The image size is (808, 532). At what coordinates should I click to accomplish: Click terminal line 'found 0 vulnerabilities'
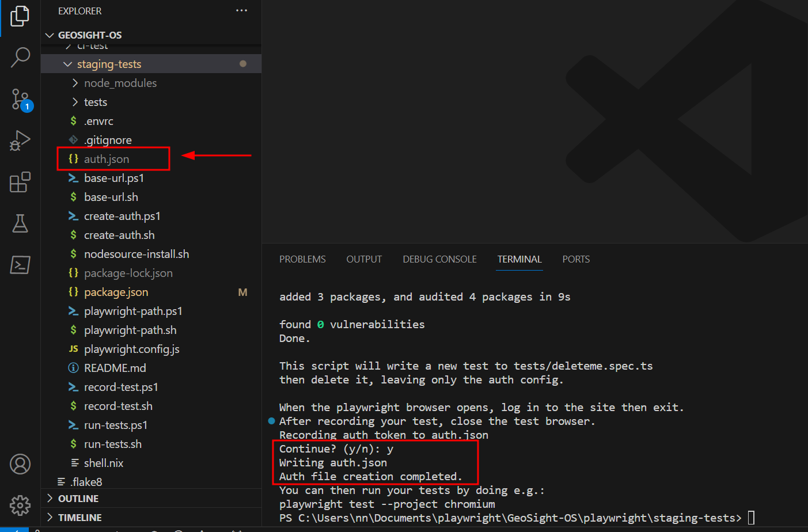pos(352,324)
